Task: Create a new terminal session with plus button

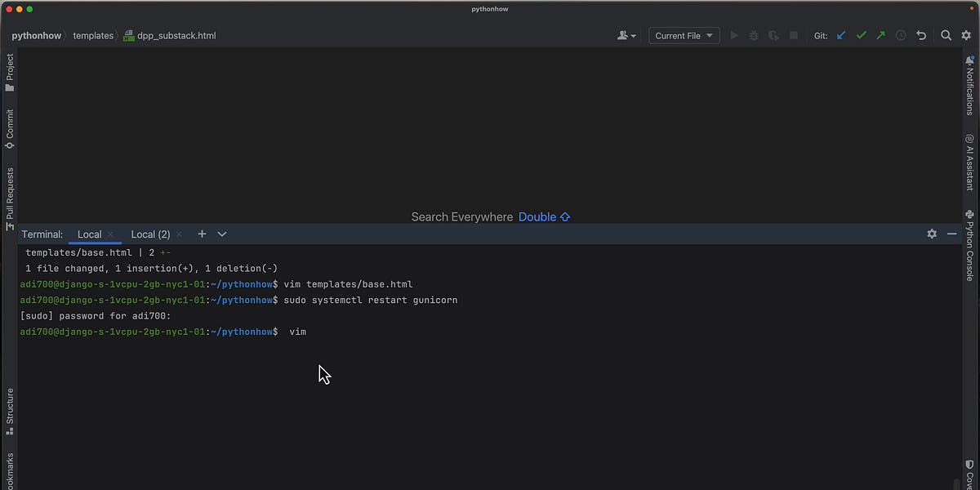Action: [x=202, y=234]
